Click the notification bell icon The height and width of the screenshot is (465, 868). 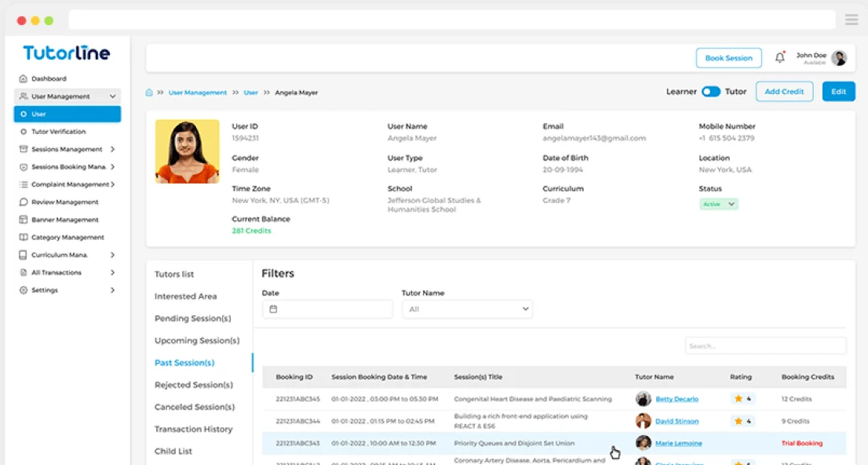click(x=779, y=57)
